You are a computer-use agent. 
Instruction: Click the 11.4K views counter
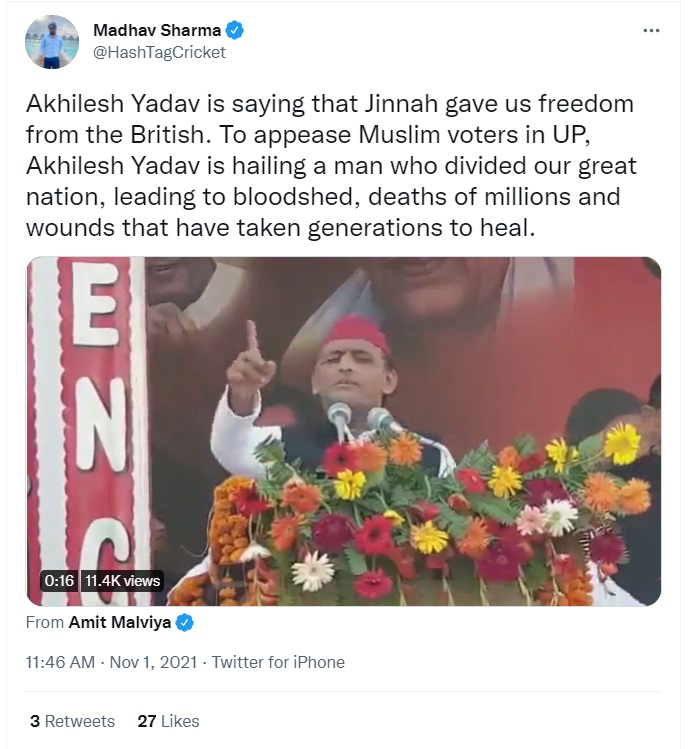(121, 580)
